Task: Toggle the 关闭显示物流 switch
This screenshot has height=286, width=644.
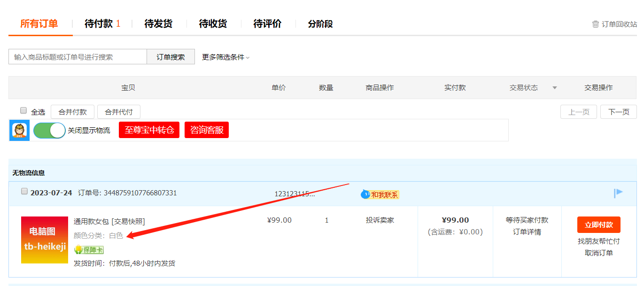Action: pyautogui.click(x=49, y=130)
